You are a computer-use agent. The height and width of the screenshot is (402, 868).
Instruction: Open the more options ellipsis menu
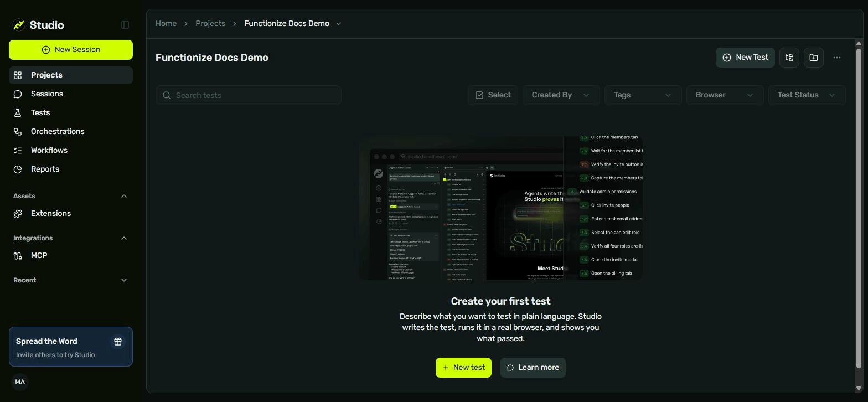(837, 58)
